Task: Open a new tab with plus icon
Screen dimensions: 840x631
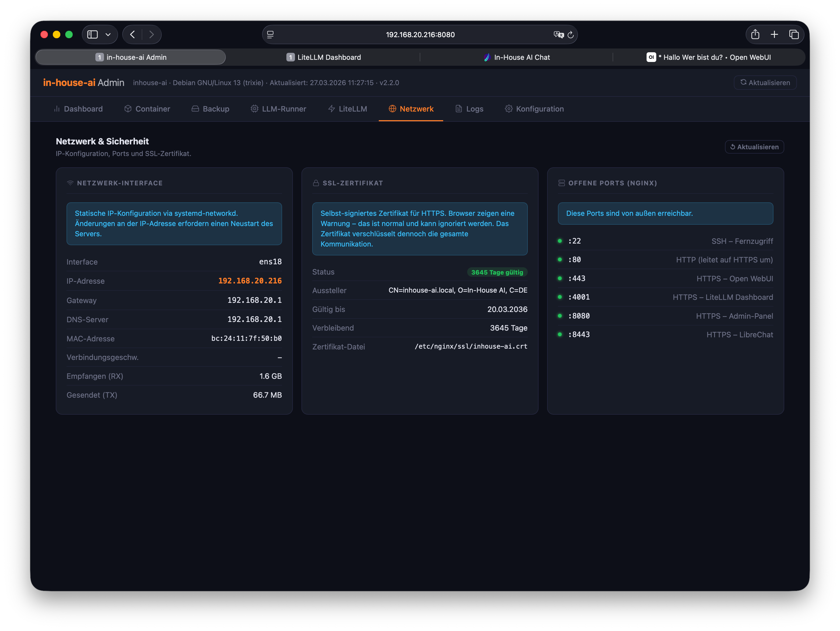Action: click(x=774, y=34)
